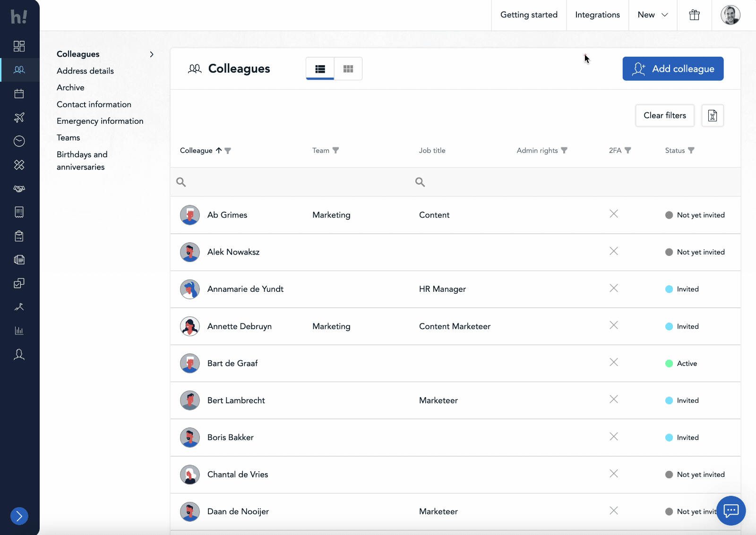
Task: Open the live chat bubble
Action: (x=730, y=510)
